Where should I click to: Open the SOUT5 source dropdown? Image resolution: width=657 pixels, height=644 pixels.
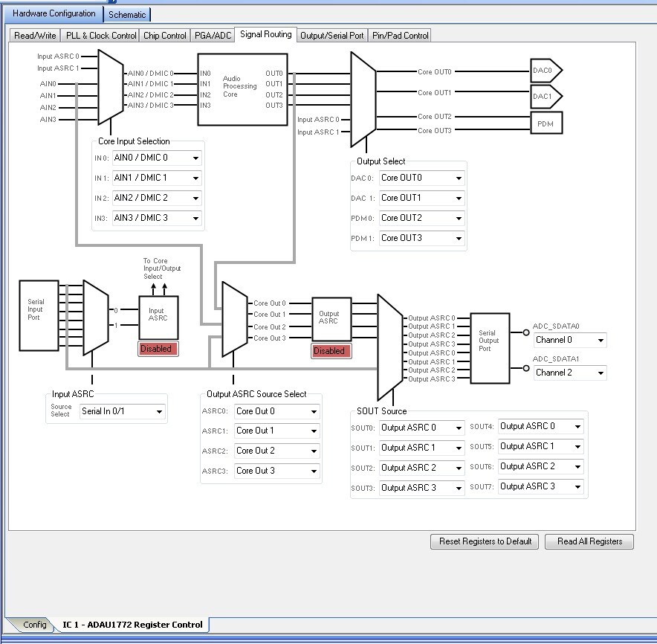point(541,446)
